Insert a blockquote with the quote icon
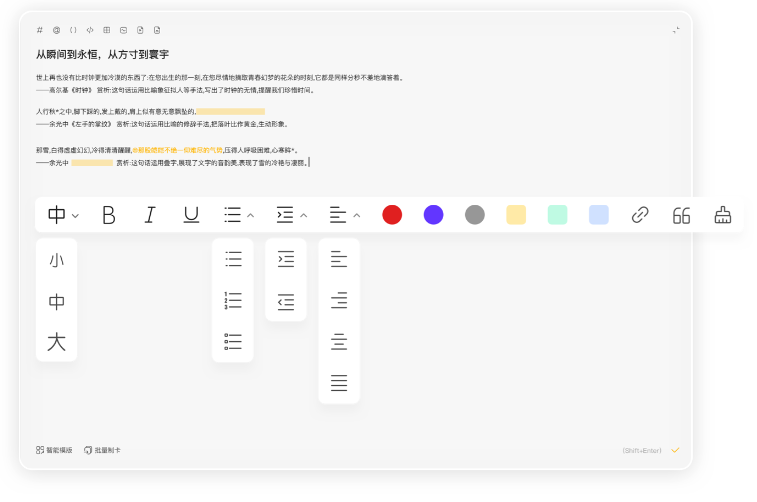Screen dimensions: 757x502 coord(681,215)
